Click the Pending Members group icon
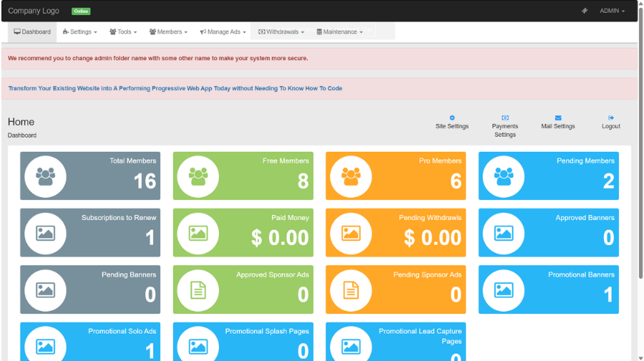Viewport: 644px width, 361px height. coord(504,176)
